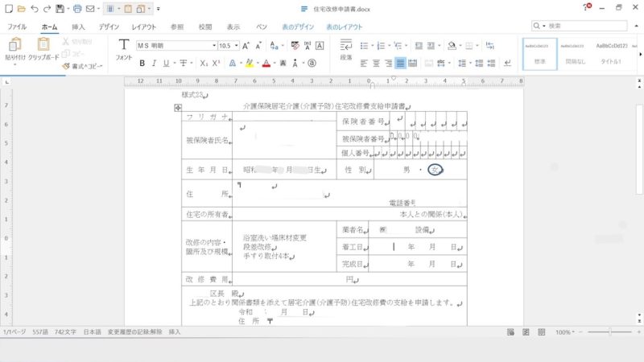Click the Undo arrow icon

pyautogui.click(x=34, y=9)
